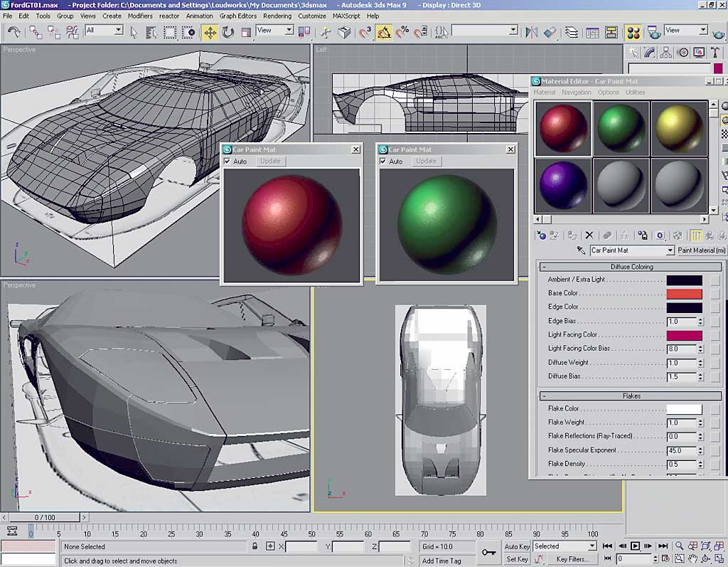This screenshot has width=728, height=567.
Task: Open the selection filter 'All' dropdown
Action: [x=105, y=30]
